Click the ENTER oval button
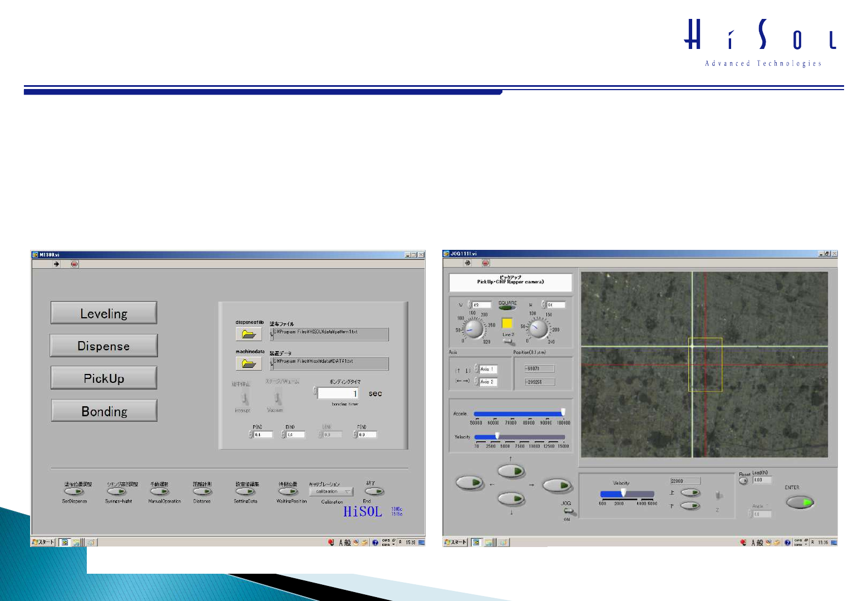868x601 pixels. (x=800, y=503)
